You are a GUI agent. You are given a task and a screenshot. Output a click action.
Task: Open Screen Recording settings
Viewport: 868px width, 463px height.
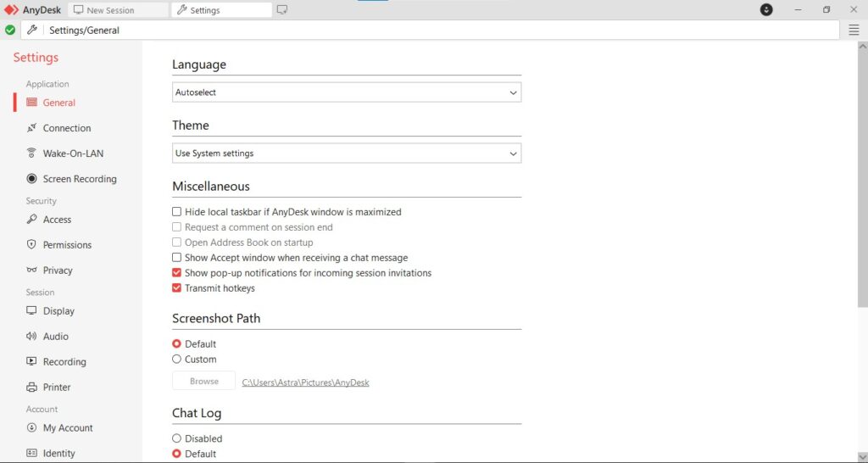pyautogui.click(x=80, y=179)
